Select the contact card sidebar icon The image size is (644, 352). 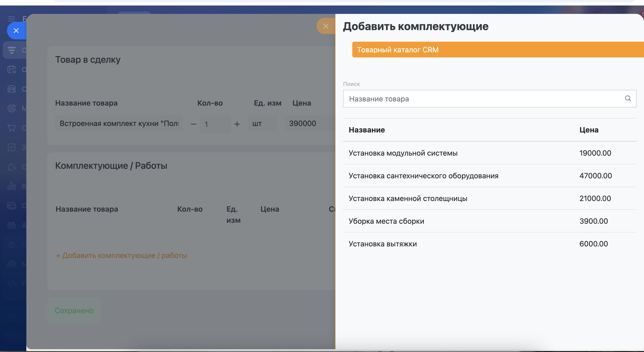[12, 206]
